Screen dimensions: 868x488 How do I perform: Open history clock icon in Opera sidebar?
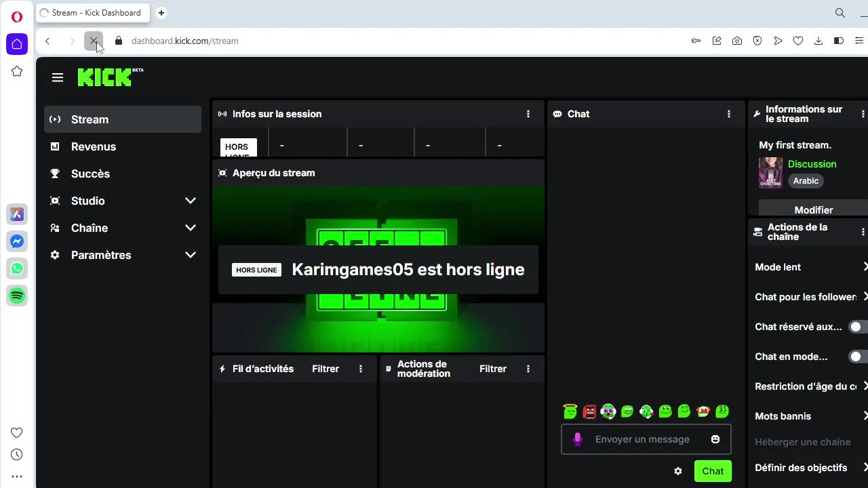17,454
